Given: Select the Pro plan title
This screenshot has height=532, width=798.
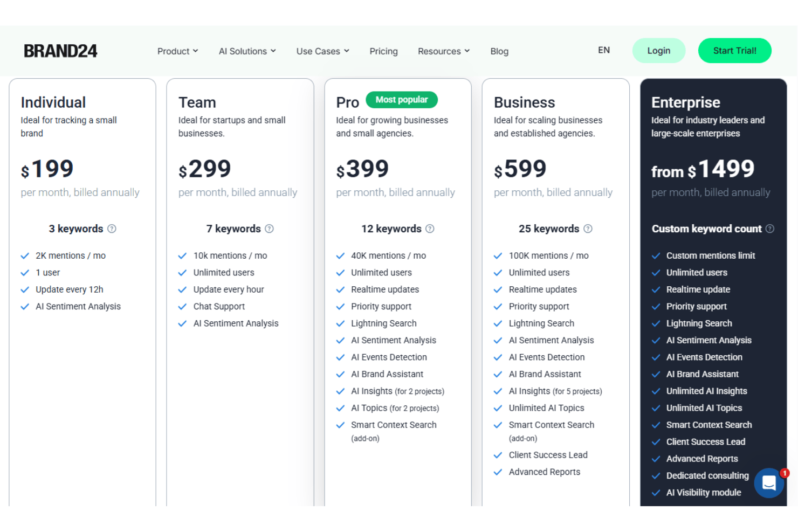Looking at the screenshot, I should coord(348,102).
